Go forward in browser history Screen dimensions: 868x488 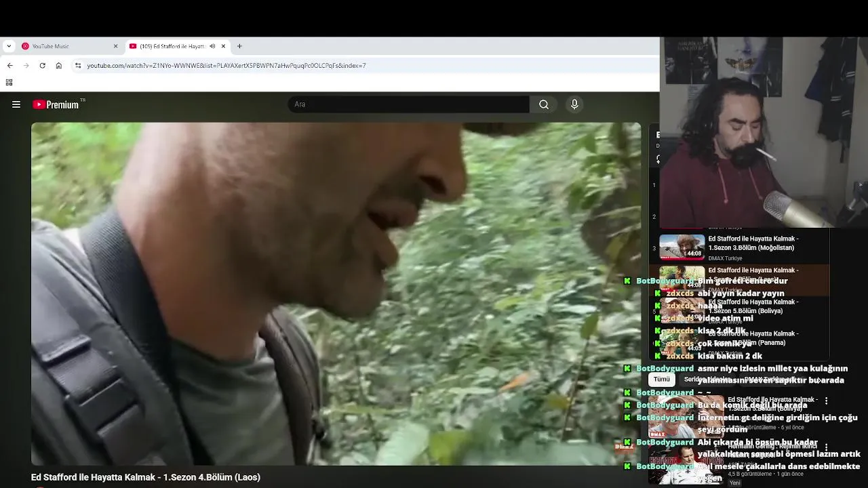(26, 65)
